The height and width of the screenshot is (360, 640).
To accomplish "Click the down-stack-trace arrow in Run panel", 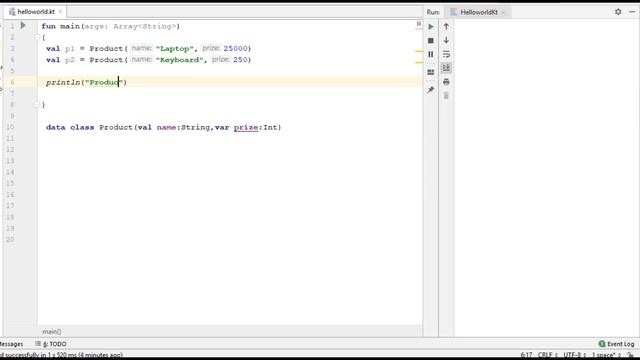I will 446,40.
